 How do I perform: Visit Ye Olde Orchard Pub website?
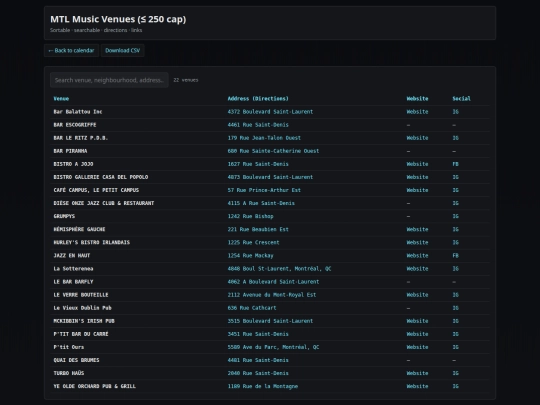417,386
